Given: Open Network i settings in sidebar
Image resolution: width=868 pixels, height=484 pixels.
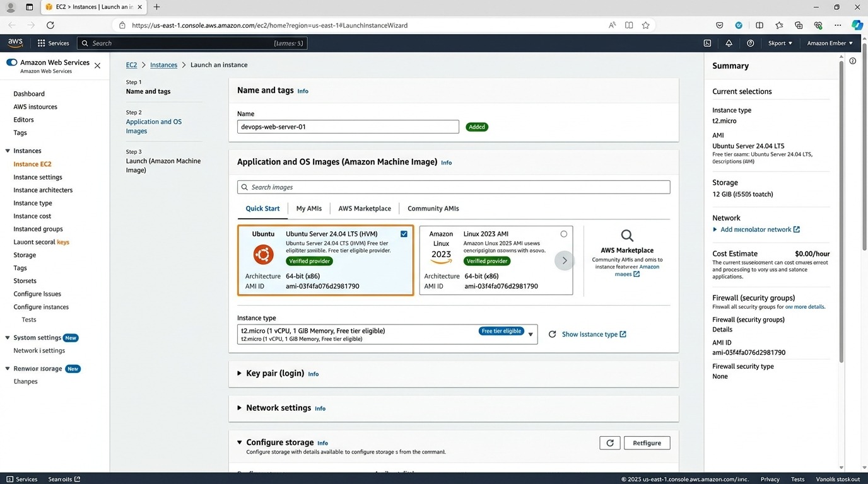Looking at the screenshot, I should point(39,351).
